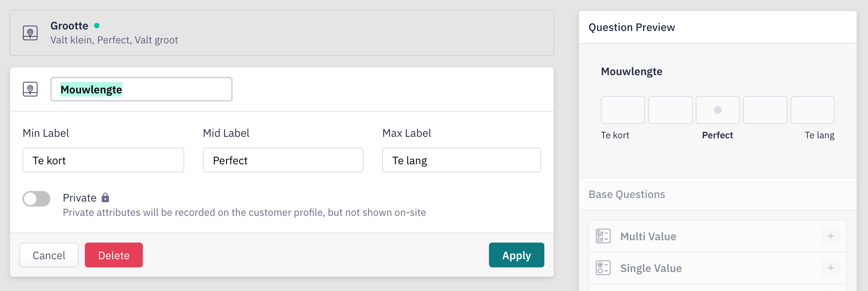Add a Multi Value question with plus
Image resolution: width=868 pixels, height=291 pixels.
coord(830,236)
